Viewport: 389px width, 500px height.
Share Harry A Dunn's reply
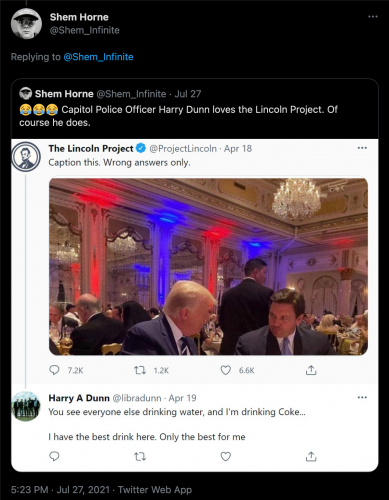[x=311, y=456]
